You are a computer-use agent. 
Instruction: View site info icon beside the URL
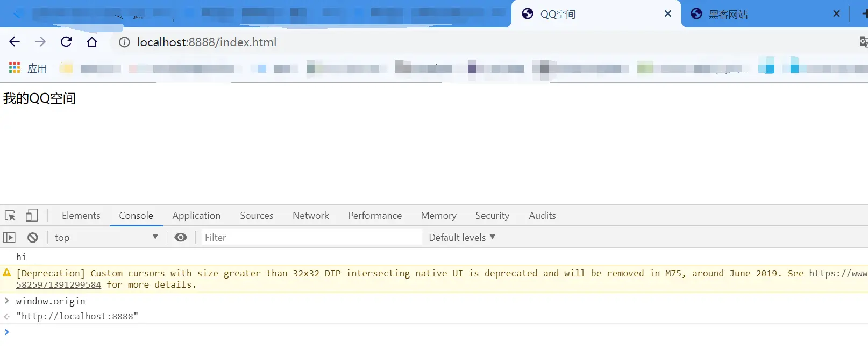(124, 42)
